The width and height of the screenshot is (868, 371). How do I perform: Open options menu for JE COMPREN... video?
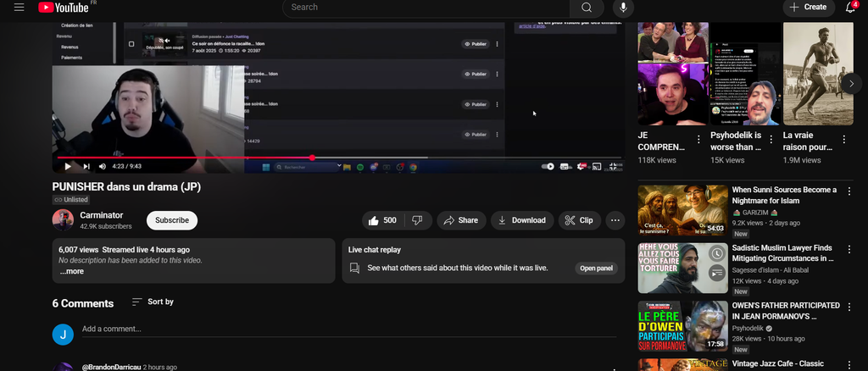pos(698,139)
